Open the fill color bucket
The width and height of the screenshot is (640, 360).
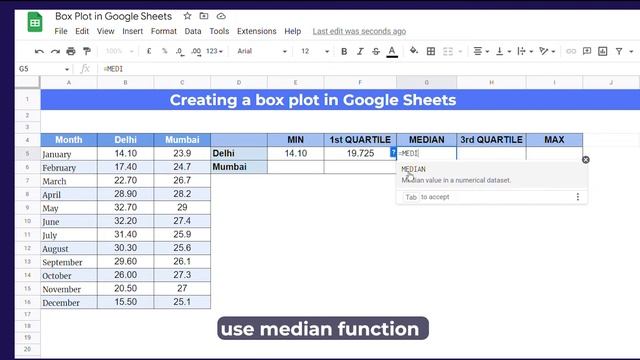click(x=414, y=51)
